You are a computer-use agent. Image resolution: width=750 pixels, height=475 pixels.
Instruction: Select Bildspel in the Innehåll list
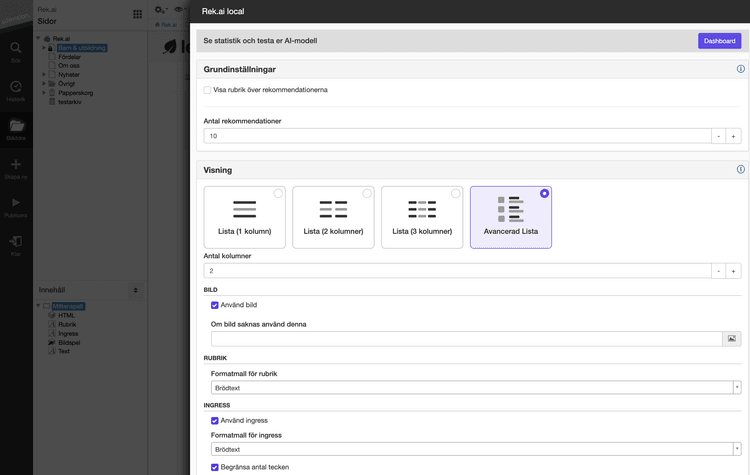(68, 343)
